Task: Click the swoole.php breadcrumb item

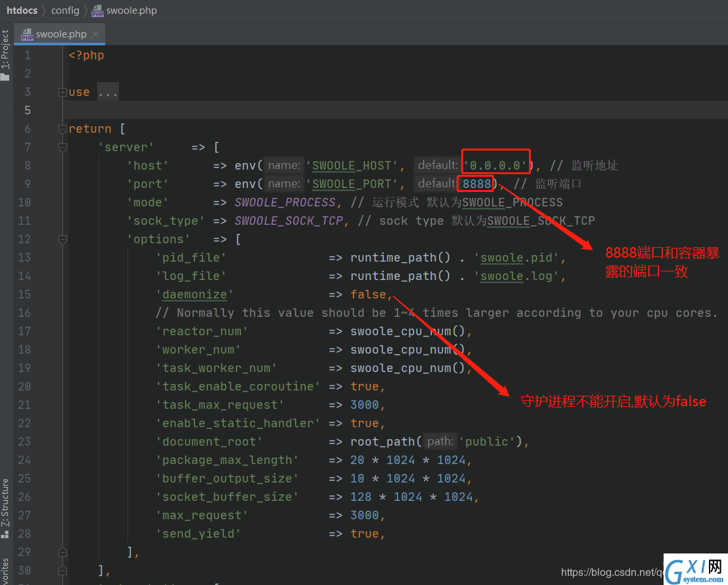Action: (131, 11)
